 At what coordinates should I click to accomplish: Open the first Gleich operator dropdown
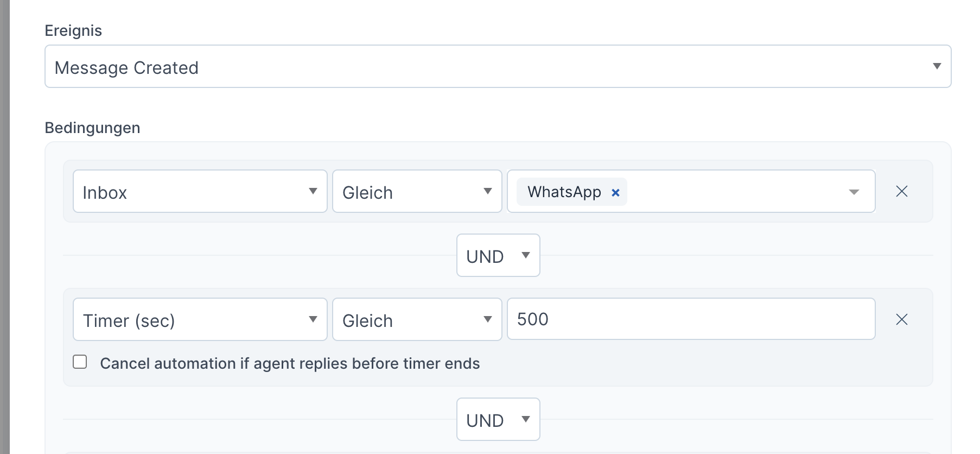(x=417, y=191)
